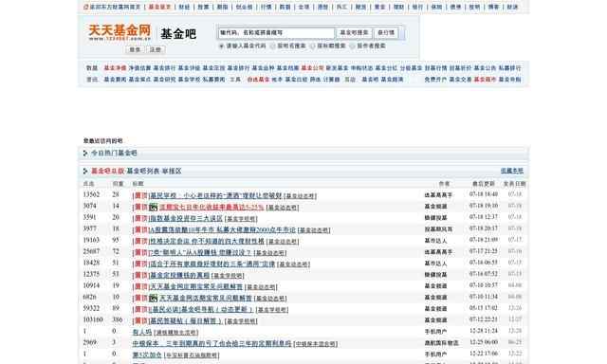The width and height of the screenshot is (607, 364).
Task: Open post 天天基金网定期宝常见问题解答
Action: [196, 286]
